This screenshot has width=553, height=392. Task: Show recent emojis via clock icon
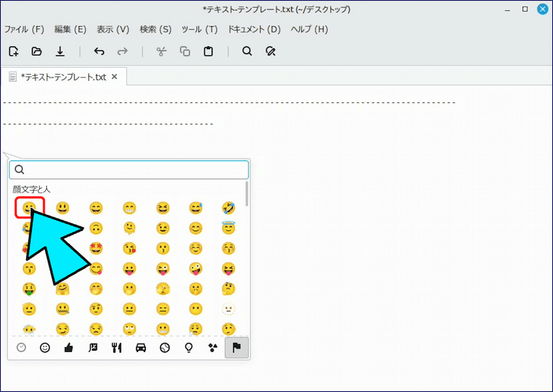21,348
